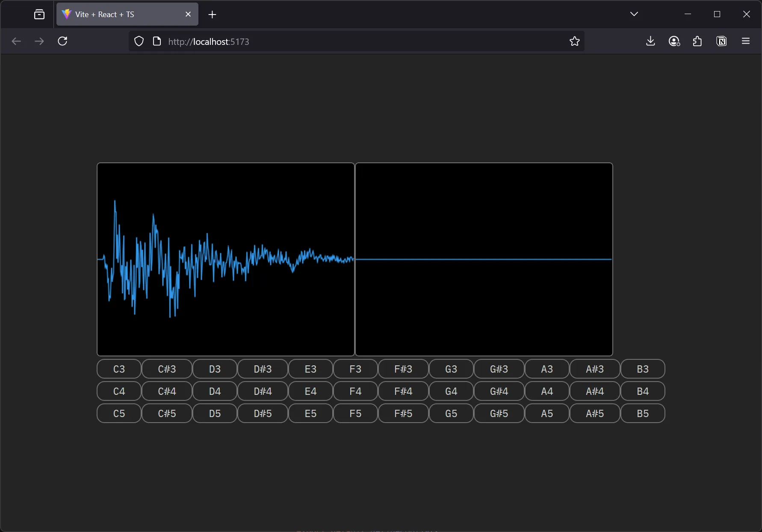762x532 pixels.
Task: Play the C3 note
Action: 118,369
